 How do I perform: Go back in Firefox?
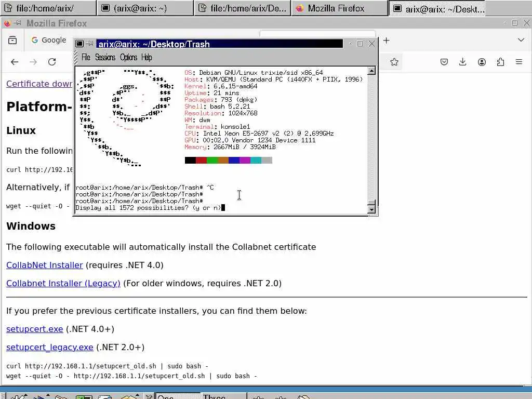coord(15,62)
